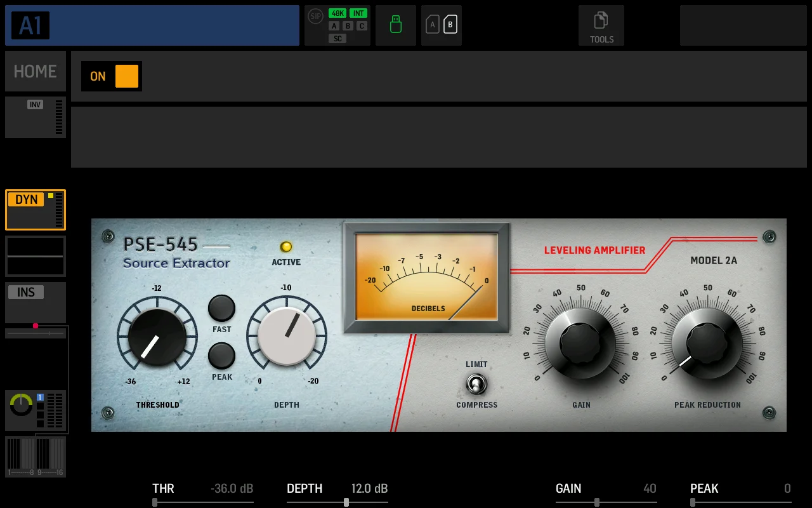Click the A1 channel name box
The height and width of the screenshot is (508, 812).
[152, 25]
